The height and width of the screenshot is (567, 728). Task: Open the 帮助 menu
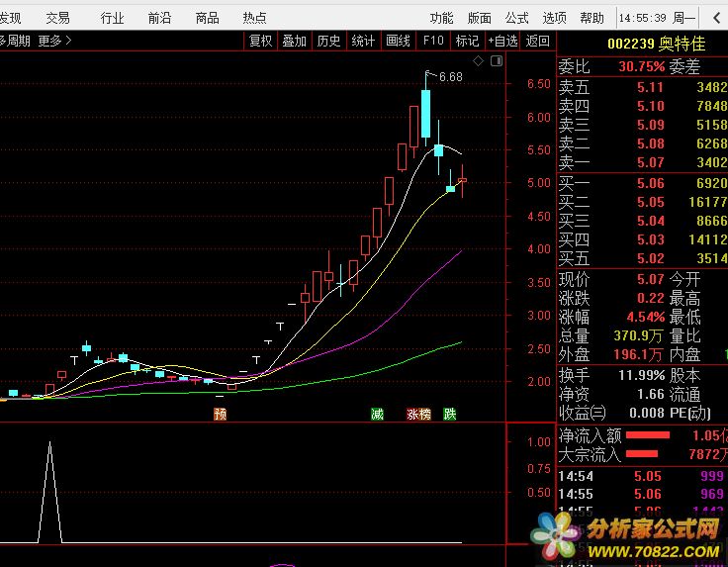coord(591,18)
